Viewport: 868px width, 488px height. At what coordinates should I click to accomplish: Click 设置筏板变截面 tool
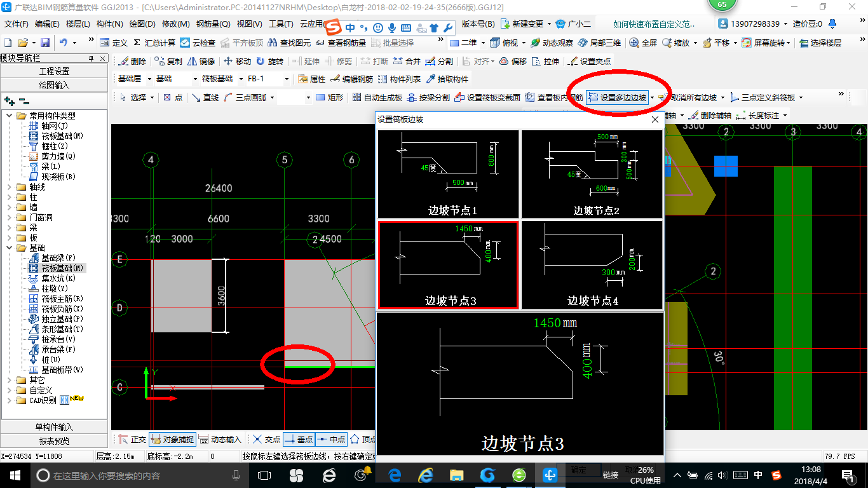[x=489, y=97]
